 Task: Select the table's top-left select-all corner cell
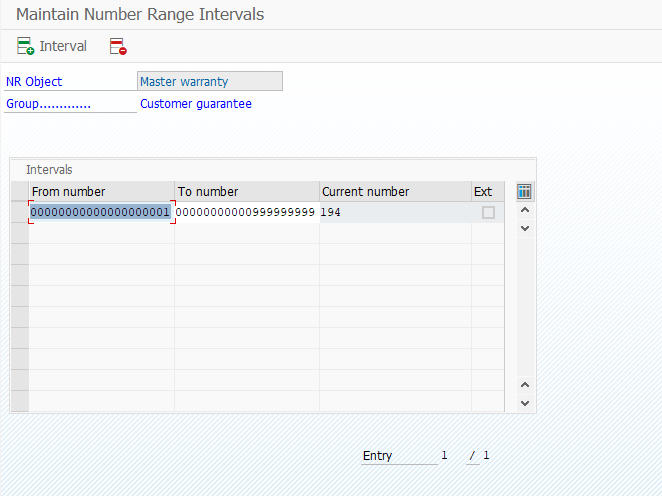(20, 192)
